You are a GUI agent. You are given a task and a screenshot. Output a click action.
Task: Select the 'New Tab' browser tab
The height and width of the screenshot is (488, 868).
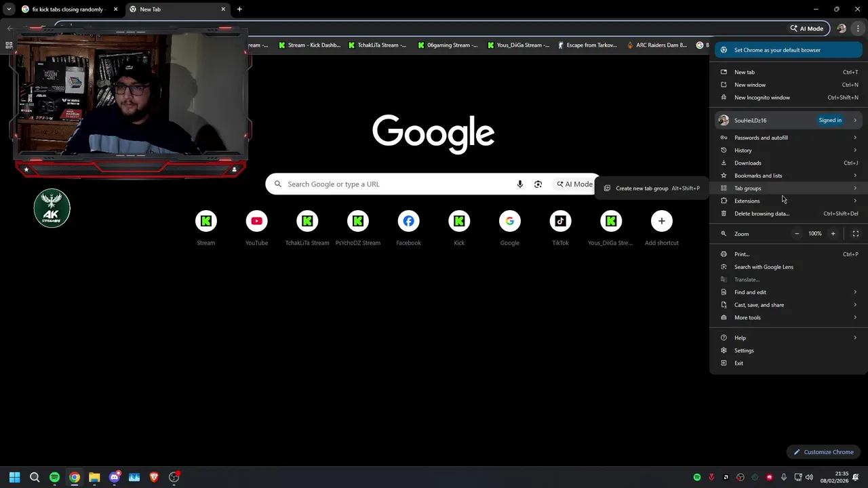pyautogui.click(x=178, y=9)
